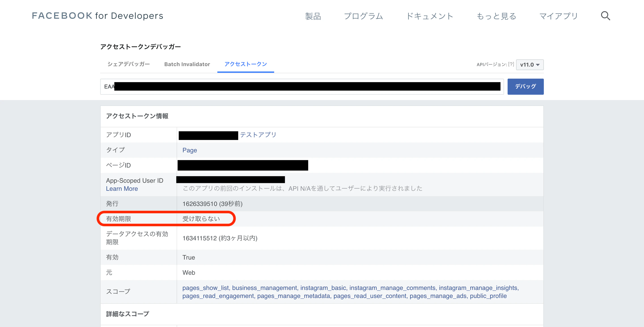The width and height of the screenshot is (644, 327).
Task: Click the アクセストークン情報 section heading
Action: (137, 116)
